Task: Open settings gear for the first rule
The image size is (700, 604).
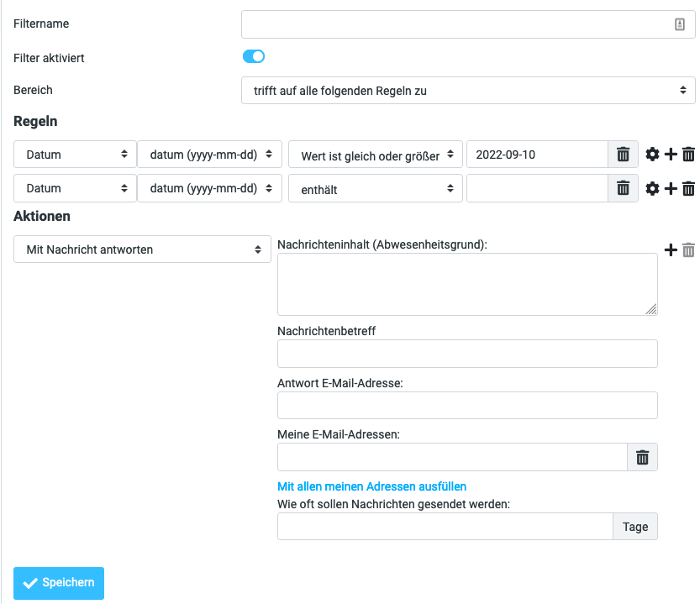Action: click(652, 154)
